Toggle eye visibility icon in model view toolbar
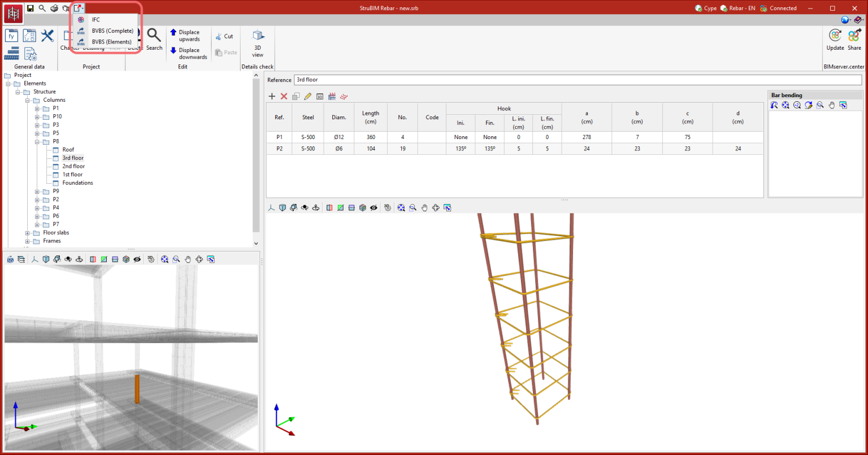Screen dimensions: 868x455 (x=137, y=259)
